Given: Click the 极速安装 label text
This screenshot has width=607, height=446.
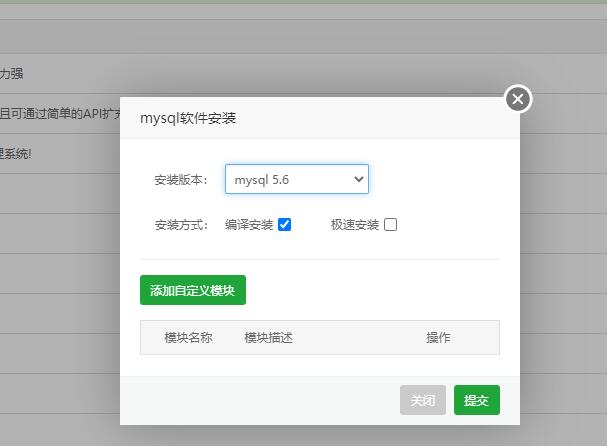Looking at the screenshot, I should (x=355, y=225).
